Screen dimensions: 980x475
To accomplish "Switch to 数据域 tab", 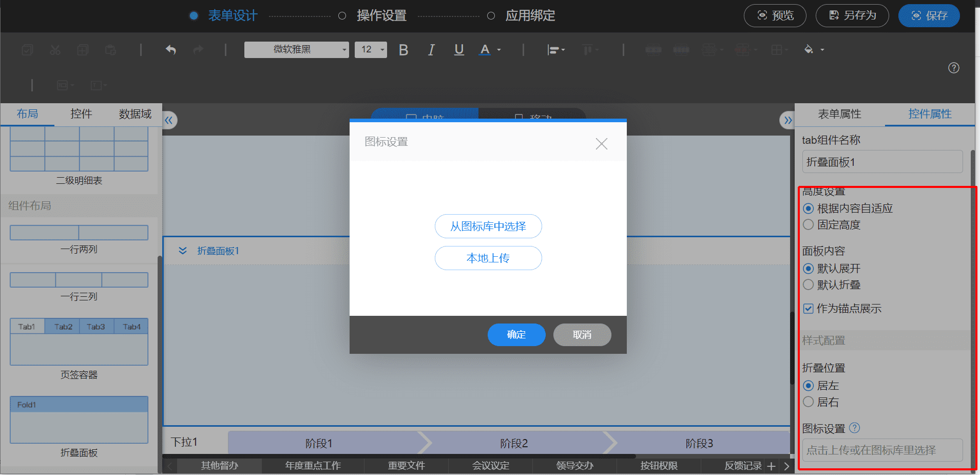I will click(135, 114).
